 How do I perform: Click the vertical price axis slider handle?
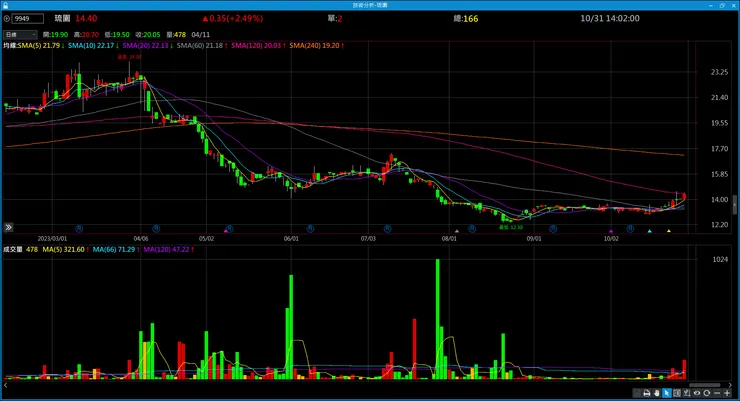coord(734,205)
